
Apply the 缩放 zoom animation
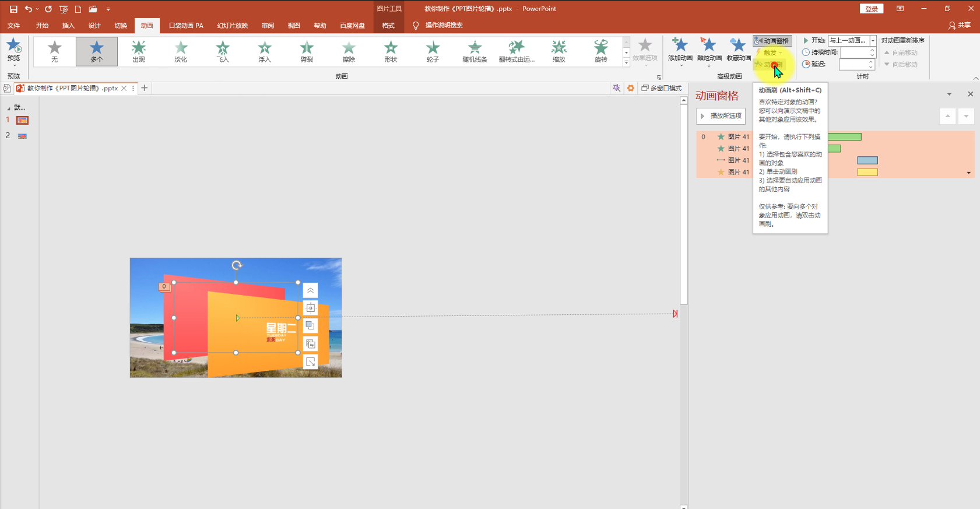point(559,51)
